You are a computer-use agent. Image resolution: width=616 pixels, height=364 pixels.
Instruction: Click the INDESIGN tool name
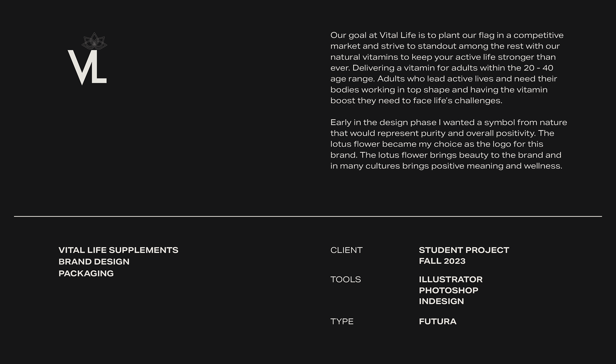coord(441,301)
